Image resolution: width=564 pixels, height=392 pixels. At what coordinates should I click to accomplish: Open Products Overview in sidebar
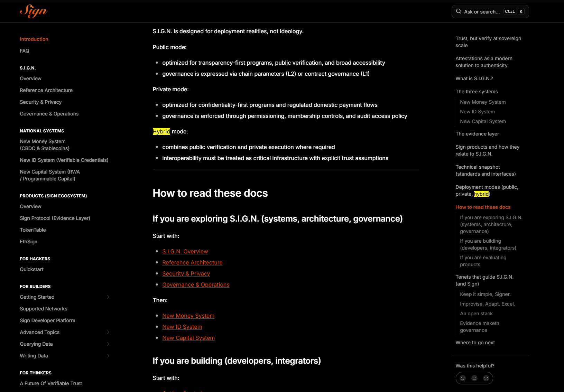point(30,206)
